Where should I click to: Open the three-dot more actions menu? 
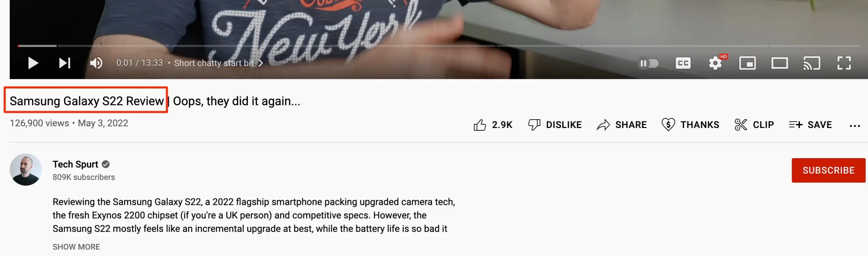pyautogui.click(x=855, y=126)
